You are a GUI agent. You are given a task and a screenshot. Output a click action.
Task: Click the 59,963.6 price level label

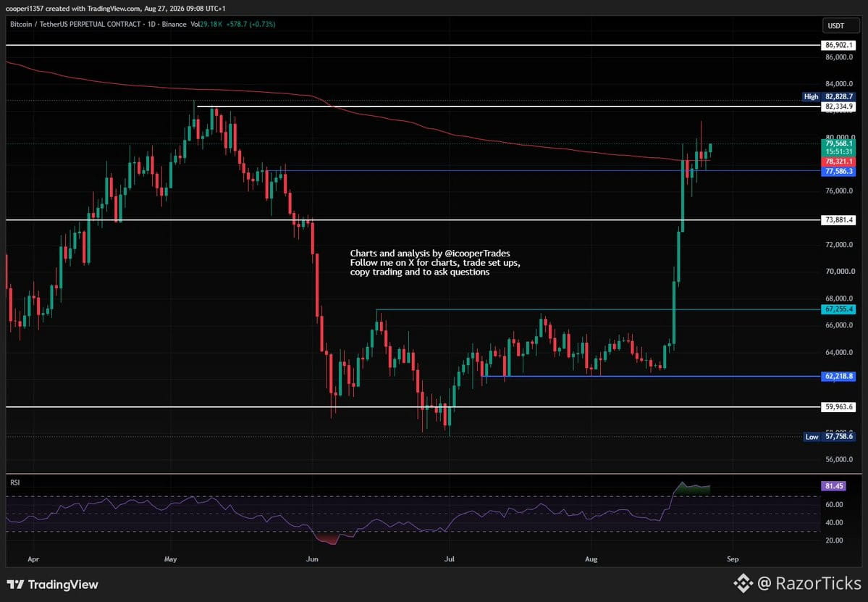pyautogui.click(x=838, y=406)
